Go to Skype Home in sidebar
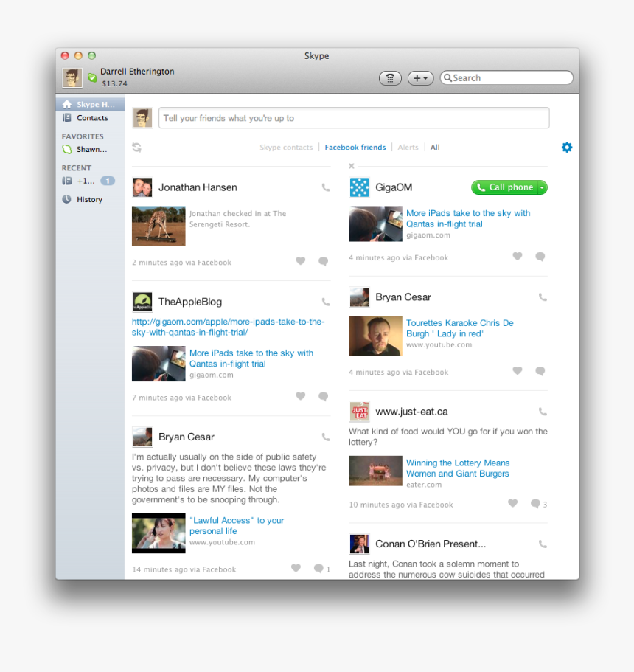This screenshot has width=634, height=672. (x=90, y=104)
